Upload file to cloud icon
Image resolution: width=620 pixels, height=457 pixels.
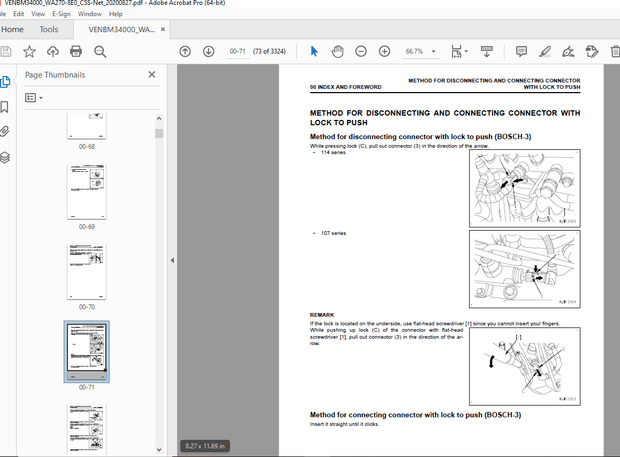coord(53,51)
